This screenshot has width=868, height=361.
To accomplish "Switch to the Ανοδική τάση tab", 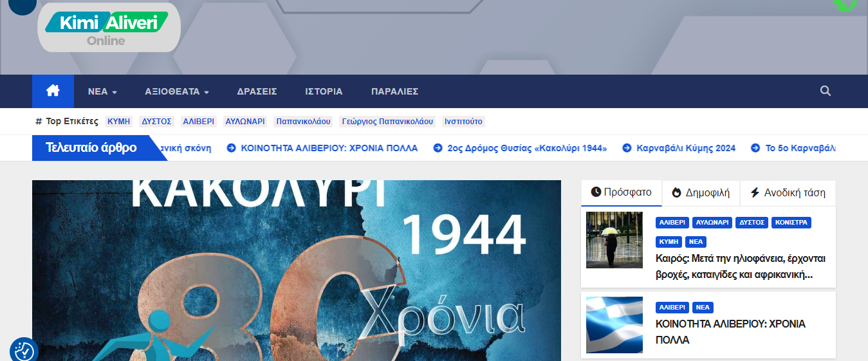I will [788, 192].
